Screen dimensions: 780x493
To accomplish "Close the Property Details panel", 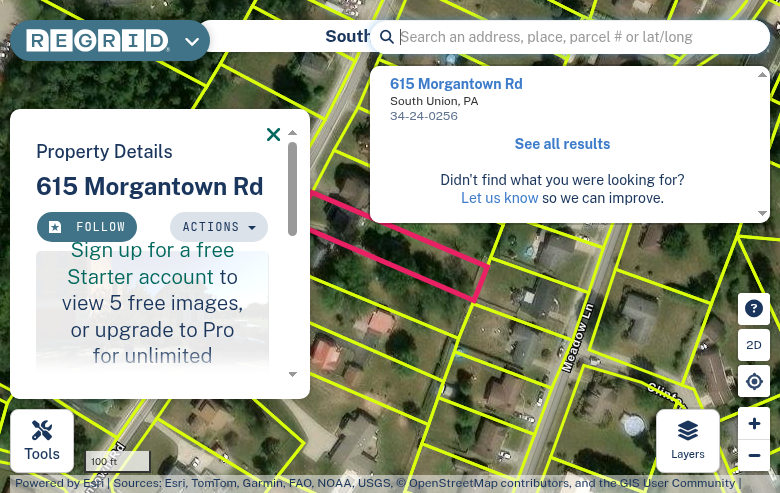I will (273, 134).
